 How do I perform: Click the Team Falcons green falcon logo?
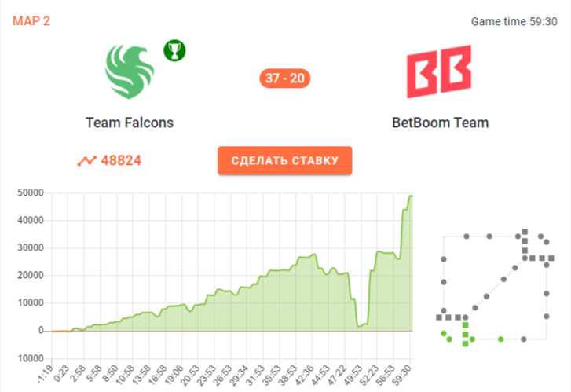pos(130,71)
